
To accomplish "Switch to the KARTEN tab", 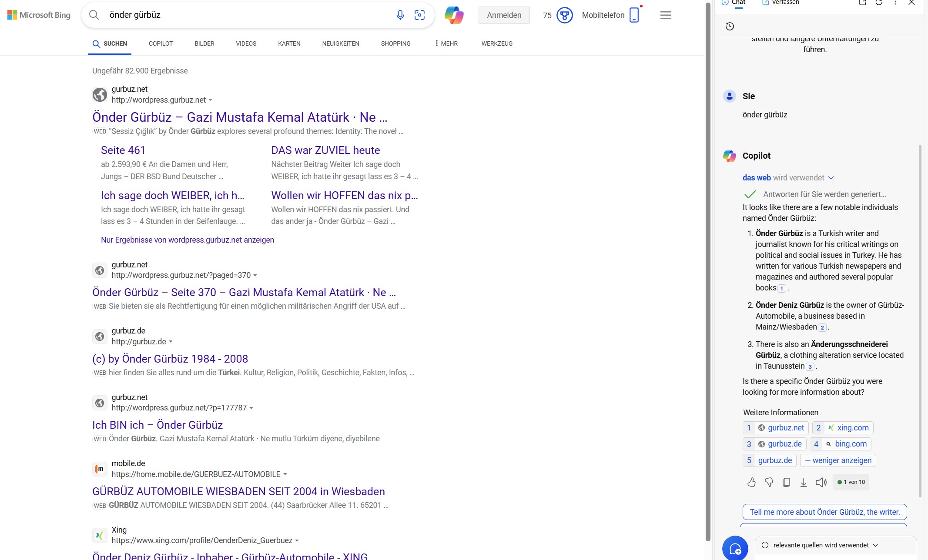I will pos(289,43).
